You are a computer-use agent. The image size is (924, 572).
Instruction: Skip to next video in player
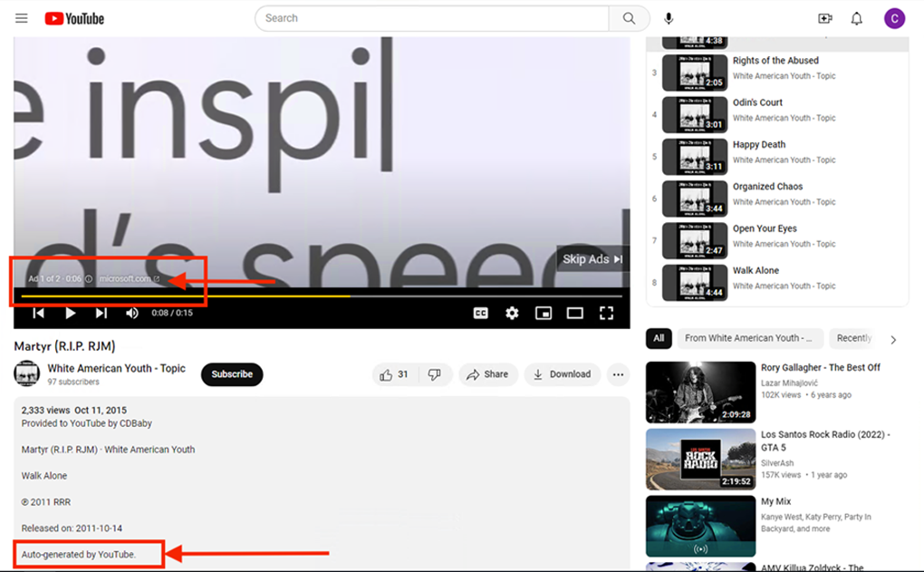point(101,313)
